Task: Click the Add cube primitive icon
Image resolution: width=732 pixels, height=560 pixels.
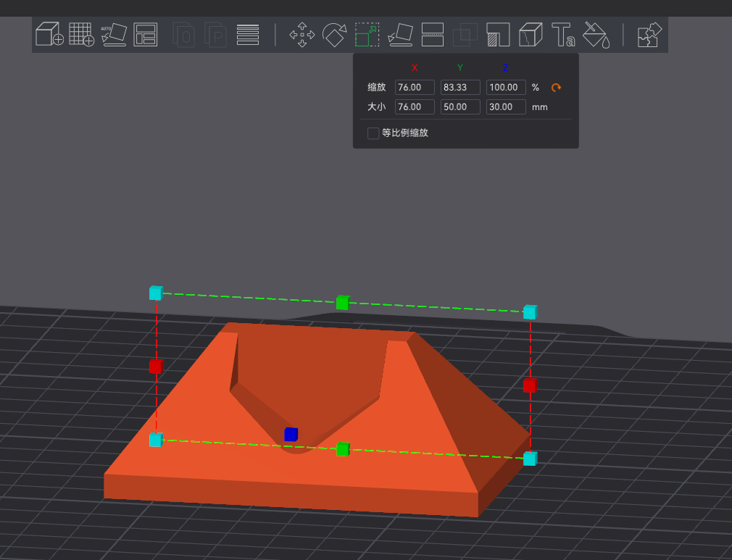Action: [x=49, y=34]
